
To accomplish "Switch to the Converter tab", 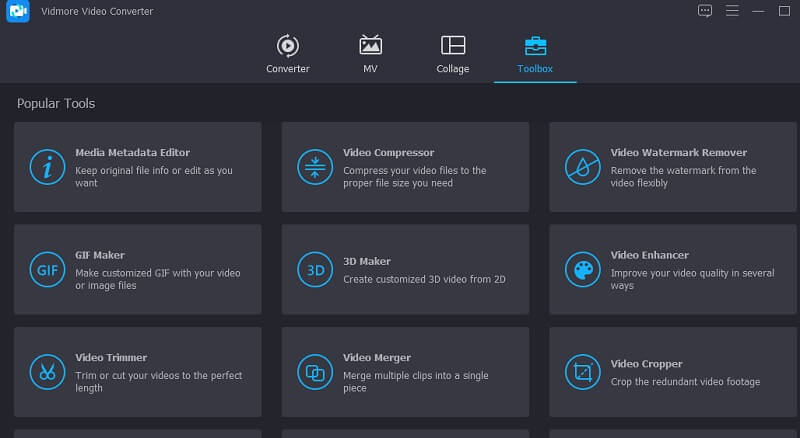I will click(287, 54).
